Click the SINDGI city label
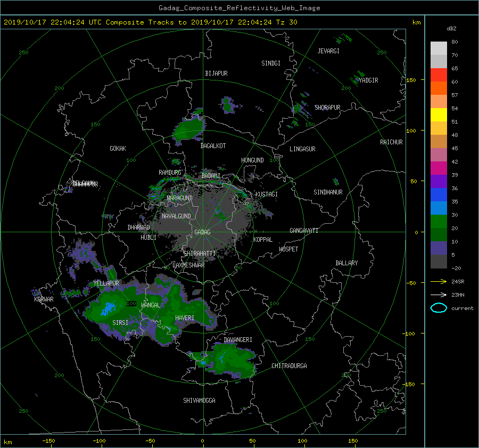 (271, 63)
